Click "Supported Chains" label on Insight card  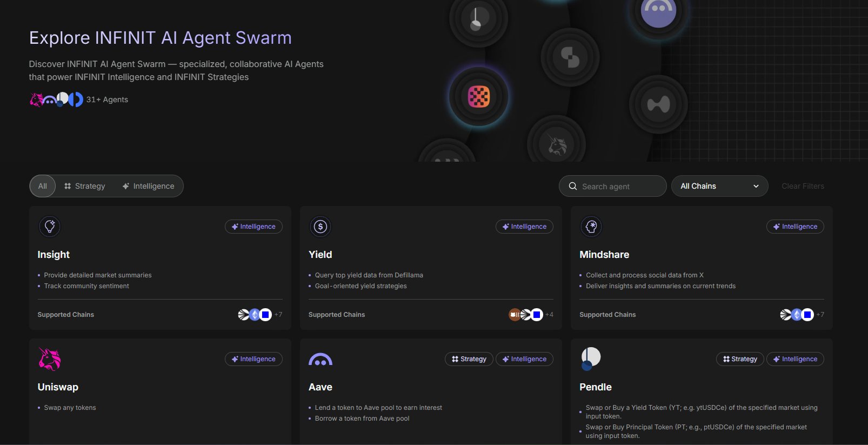point(65,315)
